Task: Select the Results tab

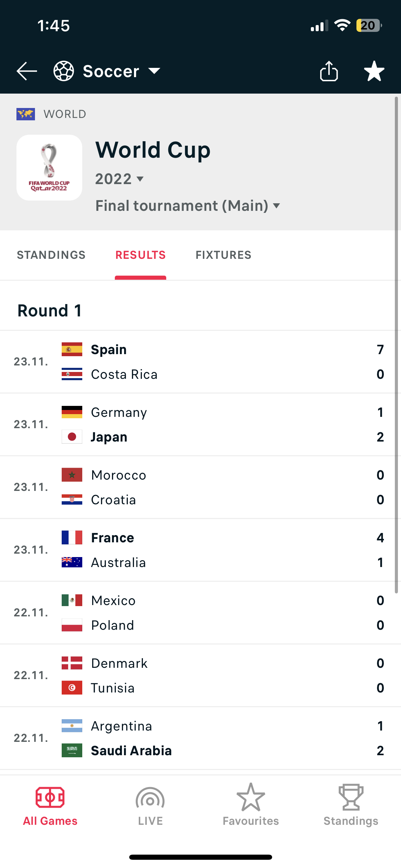Action: pyautogui.click(x=141, y=255)
